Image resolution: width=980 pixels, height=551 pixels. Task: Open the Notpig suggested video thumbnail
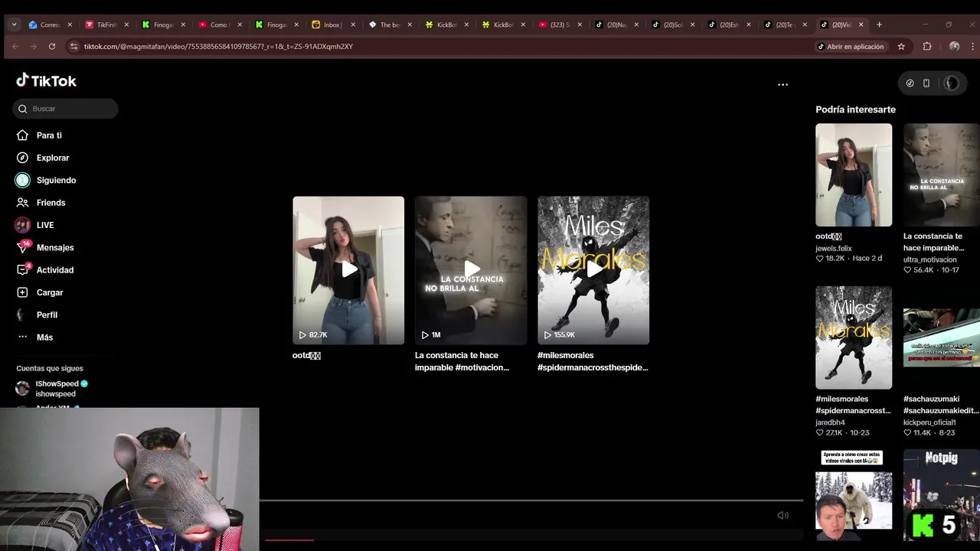coord(942,495)
